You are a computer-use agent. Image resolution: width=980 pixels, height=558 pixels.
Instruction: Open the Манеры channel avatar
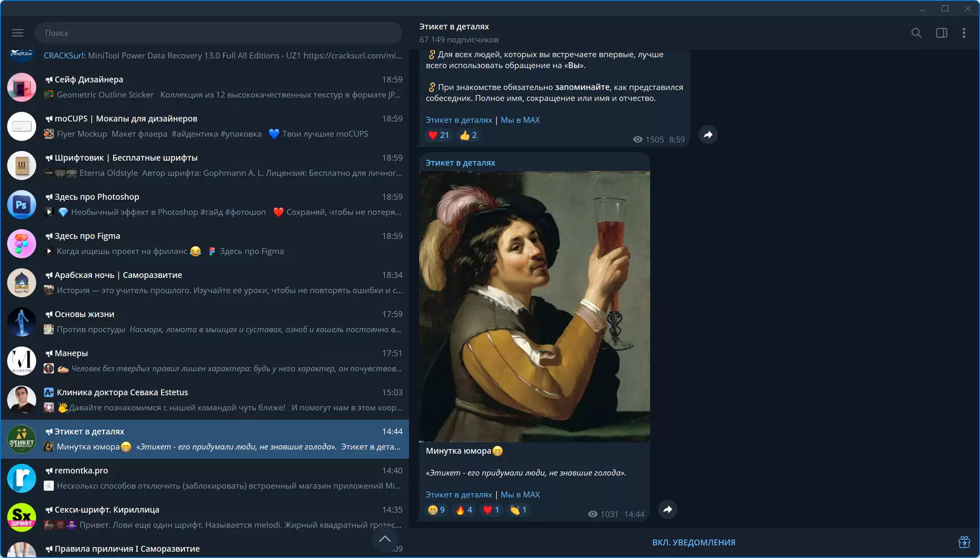coord(21,361)
